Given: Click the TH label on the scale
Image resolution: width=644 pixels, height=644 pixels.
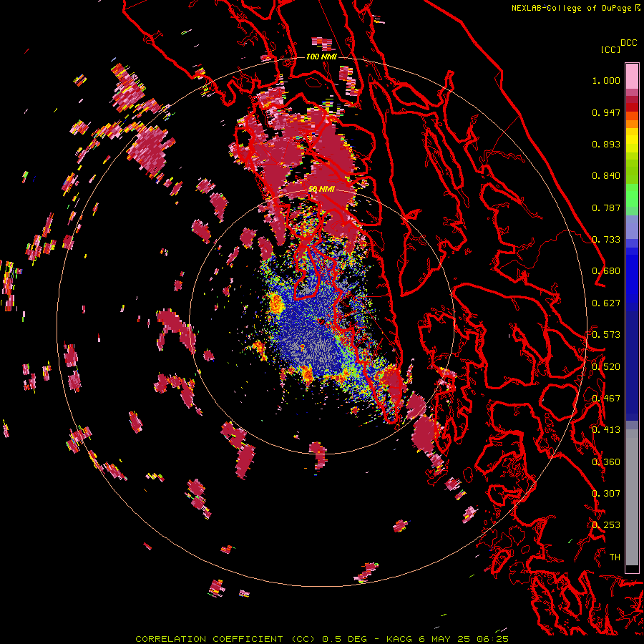Looking at the screenshot, I should [x=615, y=557].
